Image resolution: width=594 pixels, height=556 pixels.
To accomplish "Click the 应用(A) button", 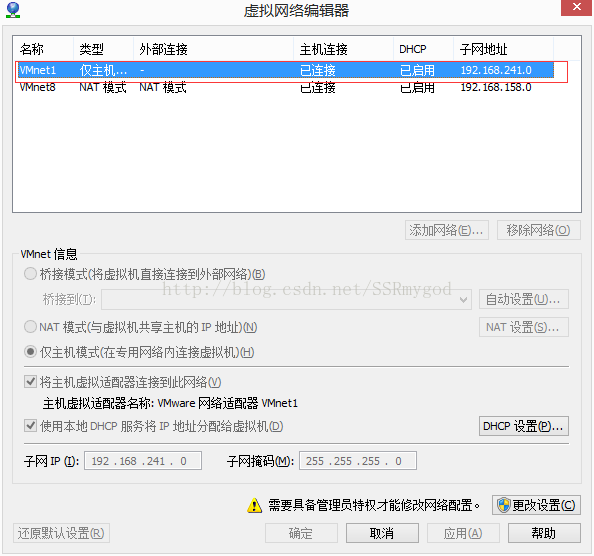I will pos(463,533).
